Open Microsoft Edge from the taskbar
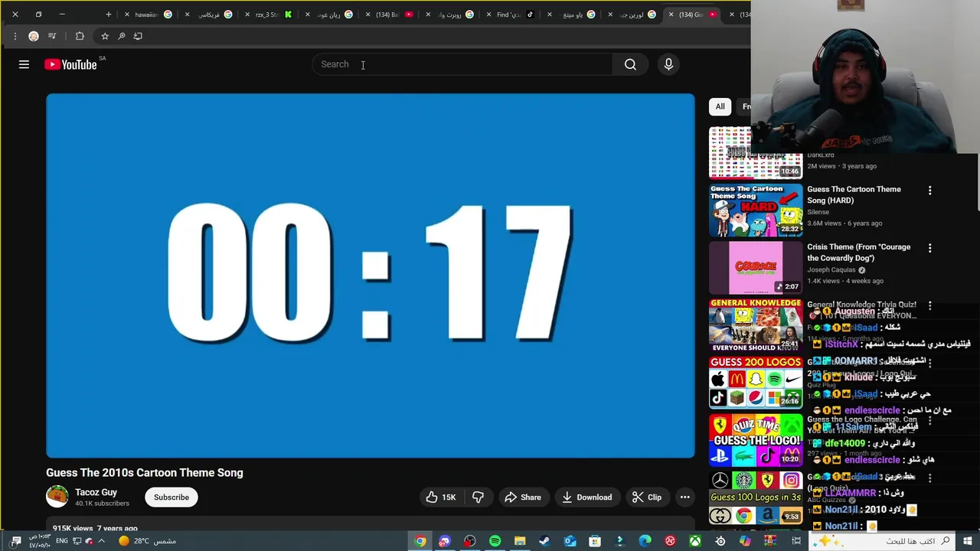This screenshot has width=980, height=551. click(x=645, y=541)
